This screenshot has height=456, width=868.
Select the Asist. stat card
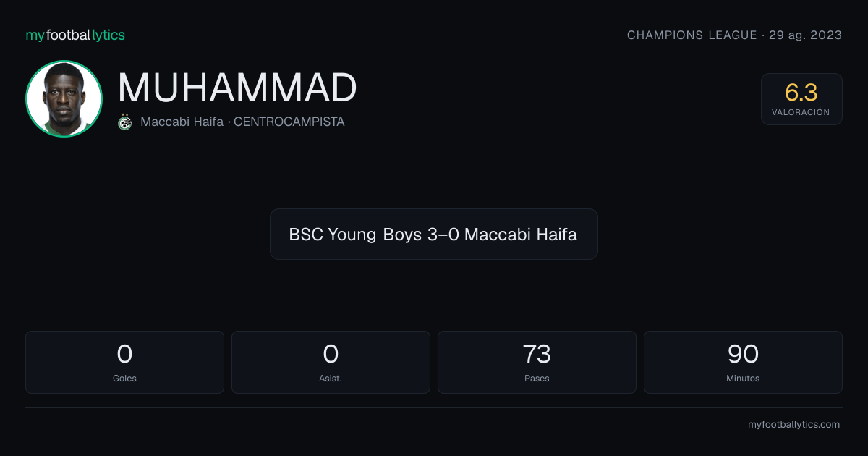(x=331, y=362)
